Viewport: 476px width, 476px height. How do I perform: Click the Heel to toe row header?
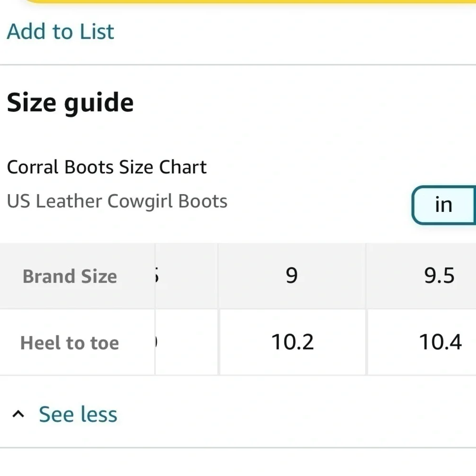tap(77, 342)
